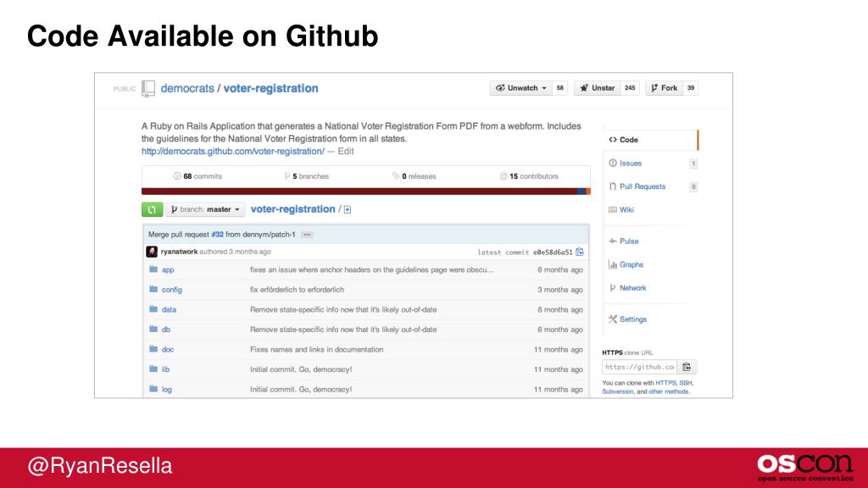Click the 245 stargazers count
The height and width of the screenshot is (488, 868).
coord(630,88)
